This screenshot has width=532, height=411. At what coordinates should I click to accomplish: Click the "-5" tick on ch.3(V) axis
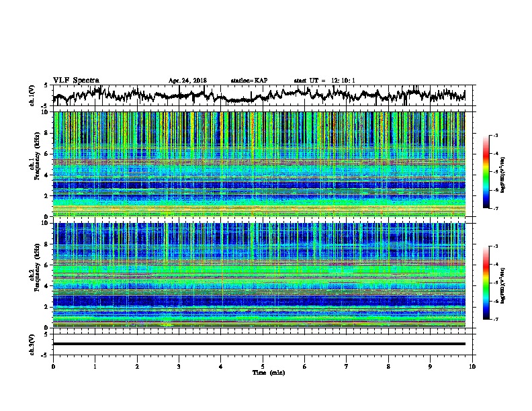(x=45, y=355)
